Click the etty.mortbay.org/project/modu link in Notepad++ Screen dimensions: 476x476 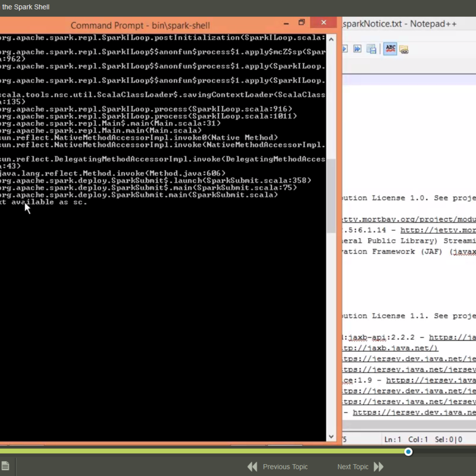(409, 220)
